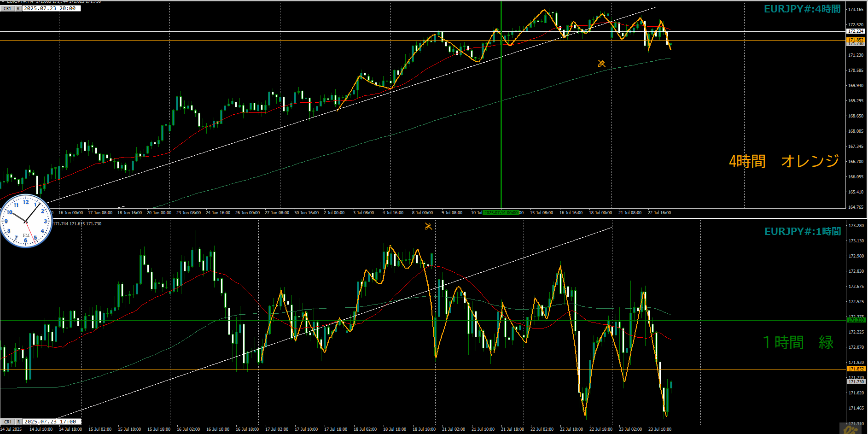Click the pencil marker on the 1-hour chart
Image resolution: width=868 pixels, height=434 pixels.
point(428,226)
